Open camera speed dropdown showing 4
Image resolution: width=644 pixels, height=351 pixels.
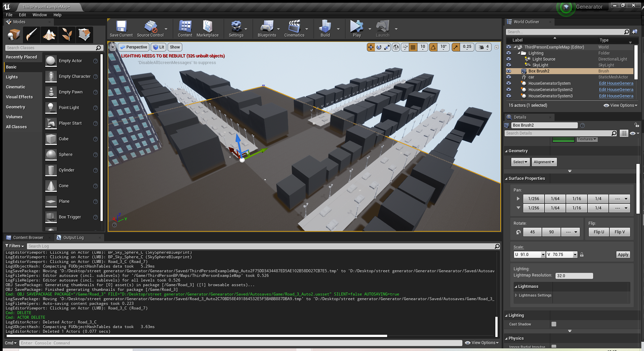tap(484, 47)
